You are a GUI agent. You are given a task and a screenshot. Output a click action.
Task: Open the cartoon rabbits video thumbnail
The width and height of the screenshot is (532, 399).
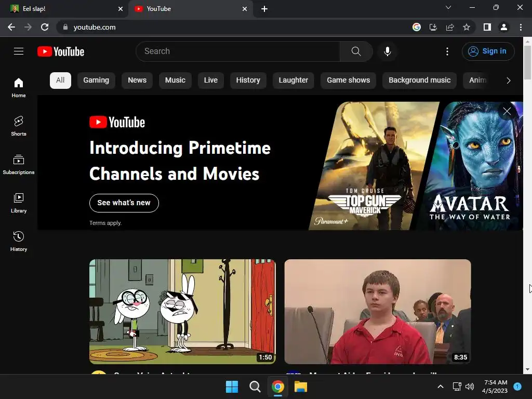[182, 312]
